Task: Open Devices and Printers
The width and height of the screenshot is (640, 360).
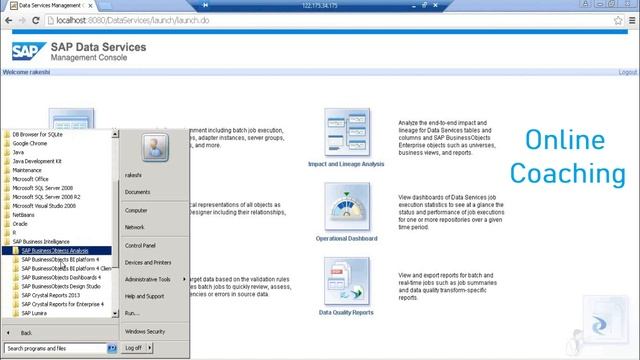Action: [x=148, y=263]
